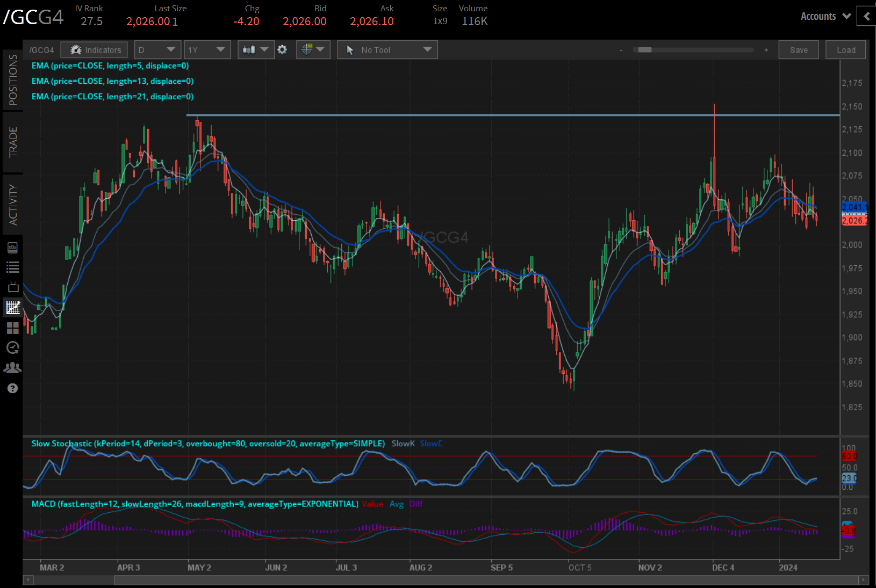This screenshot has width=876, height=588.
Task: Expand the D aggregation period dropdown
Action: point(157,50)
